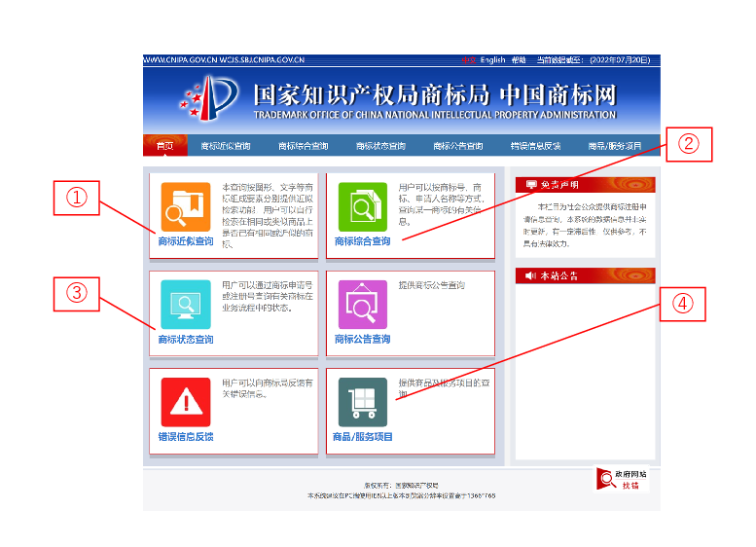Click the 本站公告 speaker icon

coord(530,275)
